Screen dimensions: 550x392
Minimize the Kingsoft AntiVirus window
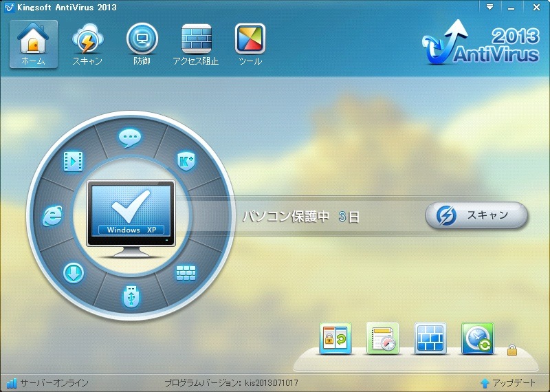511,8
